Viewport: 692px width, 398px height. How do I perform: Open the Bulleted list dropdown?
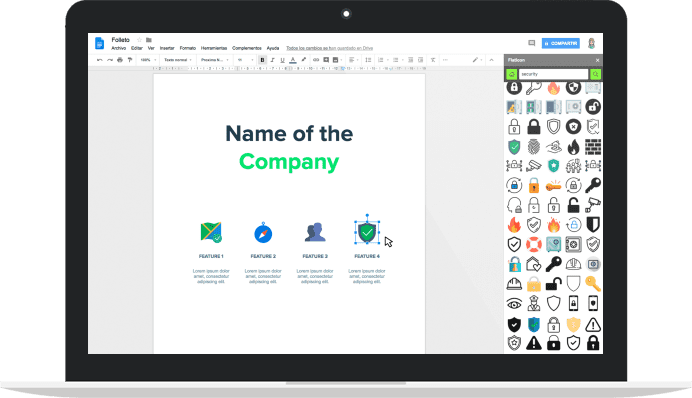pyautogui.click(x=397, y=60)
